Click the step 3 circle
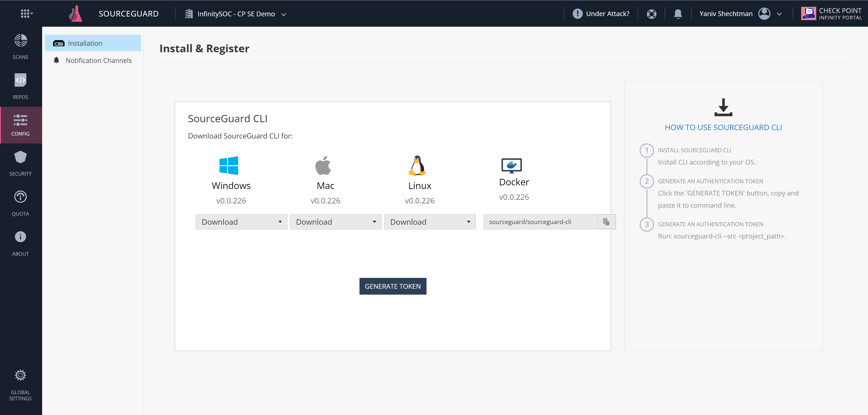868x415 pixels. 647,224
